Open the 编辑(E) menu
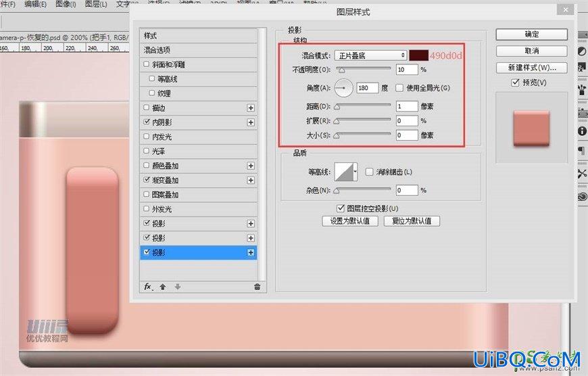This screenshot has height=376, width=588. click(35, 4)
